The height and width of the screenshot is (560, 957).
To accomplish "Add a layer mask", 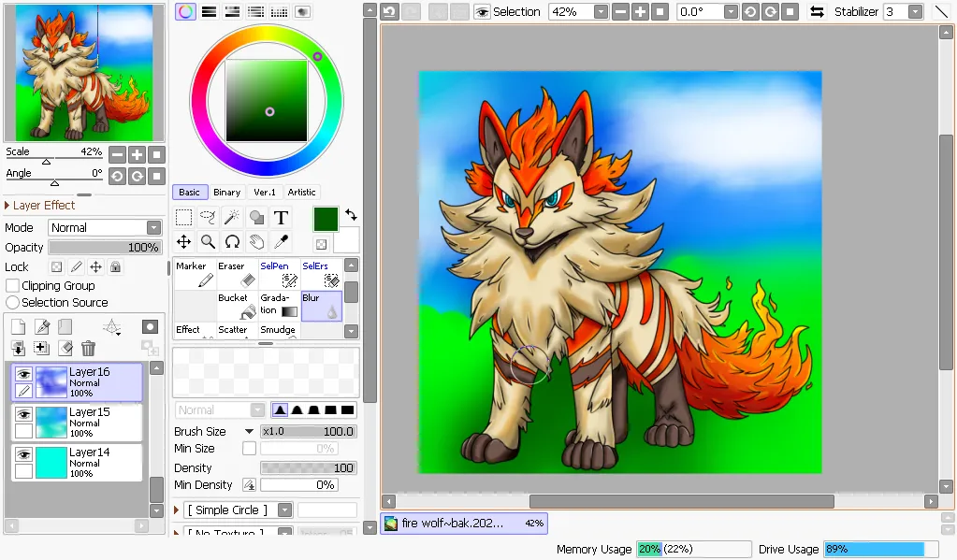I will tap(150, 327).
